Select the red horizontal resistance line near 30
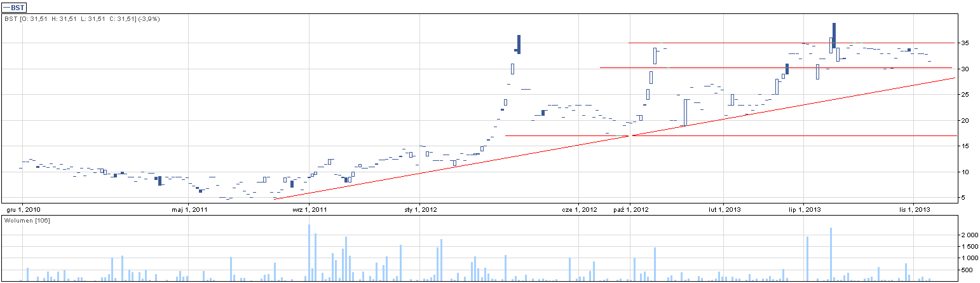Image resolution: width=980 pixels, height=283 pixels. click(775, 67)
